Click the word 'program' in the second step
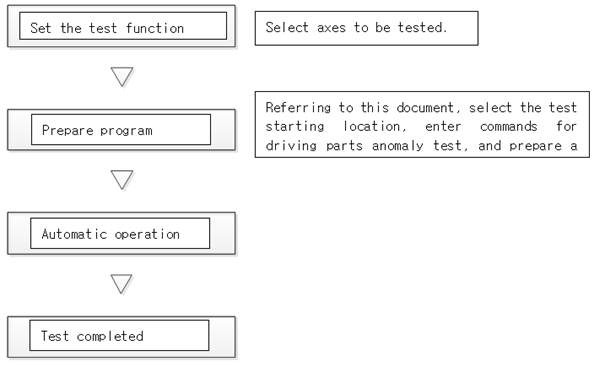This screenshot has width=605, height=367. 126,131
